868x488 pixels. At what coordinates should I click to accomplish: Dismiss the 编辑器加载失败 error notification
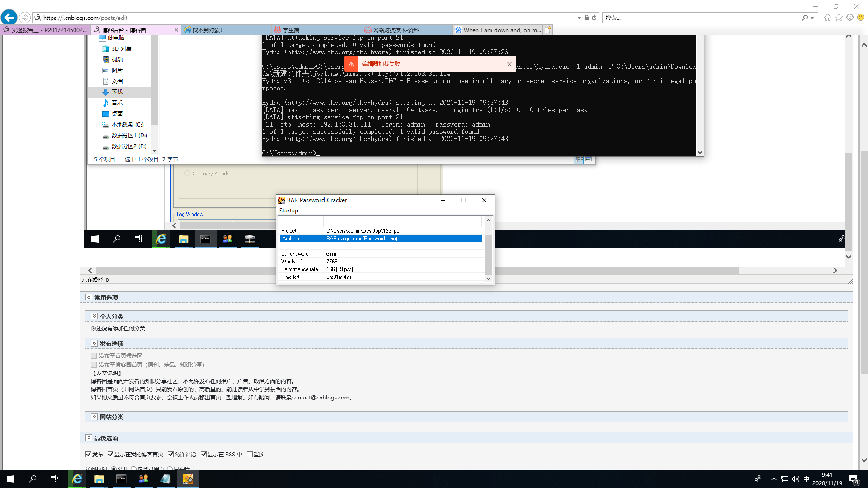tap(509, 64)
